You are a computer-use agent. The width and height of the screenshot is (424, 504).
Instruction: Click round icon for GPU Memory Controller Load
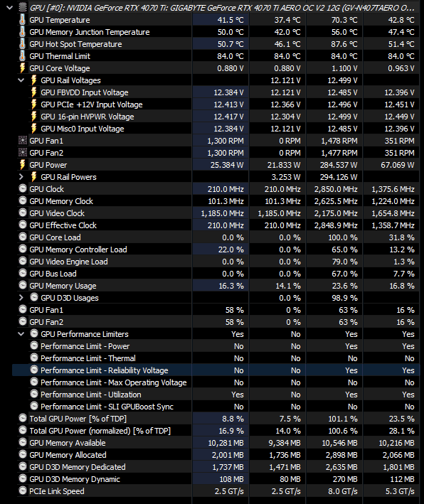coord(23,249)
